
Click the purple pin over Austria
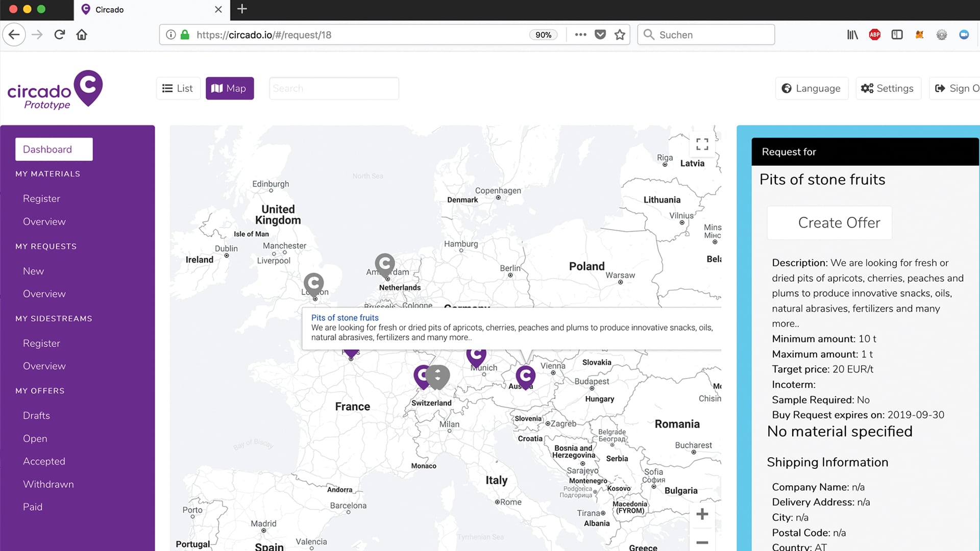click(525, 376)
